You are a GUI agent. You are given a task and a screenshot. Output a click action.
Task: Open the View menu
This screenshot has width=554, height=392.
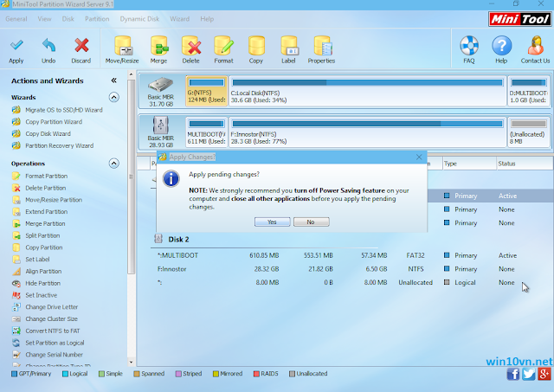coord(44,19)
